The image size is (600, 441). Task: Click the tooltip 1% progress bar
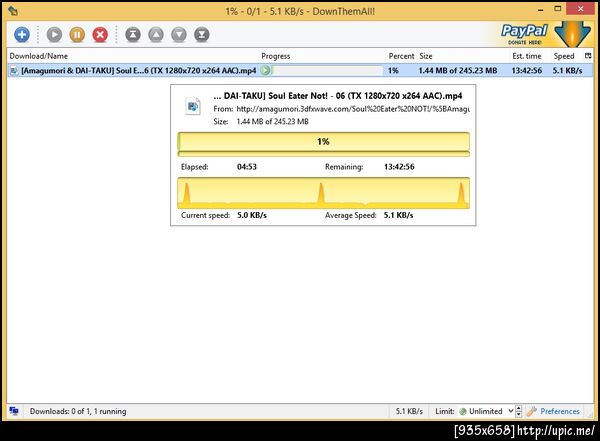pyautogui.click(x=323, y=144)
